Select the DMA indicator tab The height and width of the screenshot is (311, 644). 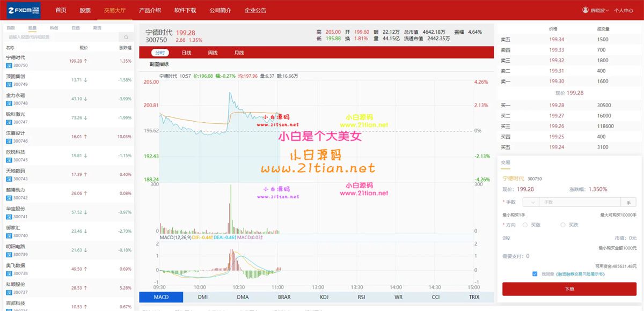click(x=243, y=297)
